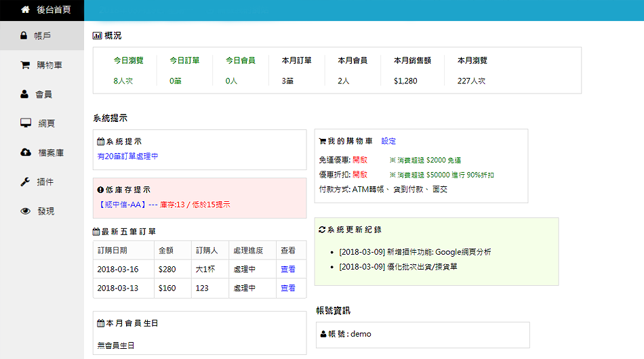Click the wrench icon beside 插件

point(25,182)
